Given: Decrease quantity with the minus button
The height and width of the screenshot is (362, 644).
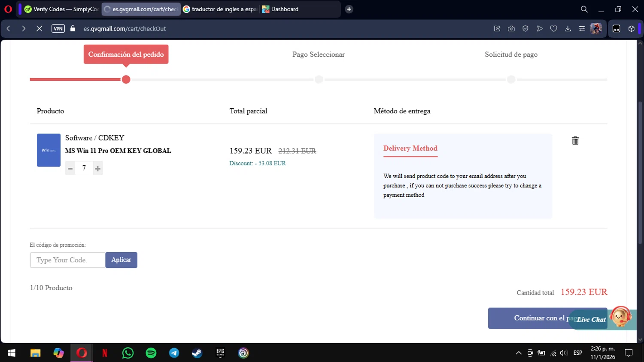Looking at the screenshot, I should click(70, 168).
